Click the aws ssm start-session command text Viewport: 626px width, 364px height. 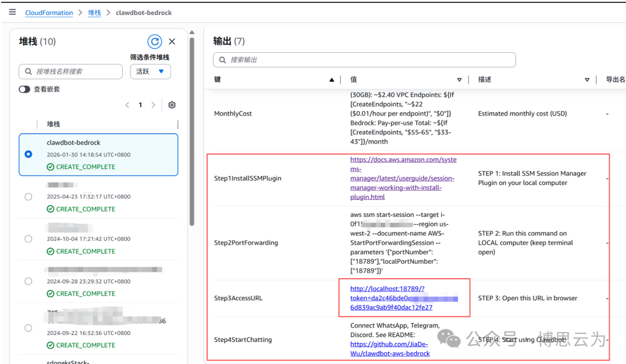click(399, 243)
